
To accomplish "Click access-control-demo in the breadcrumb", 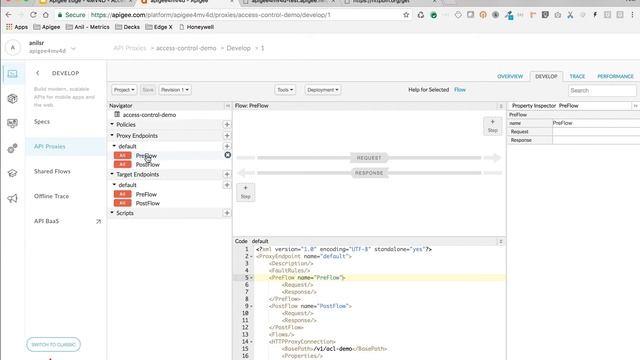I will 186,48.
